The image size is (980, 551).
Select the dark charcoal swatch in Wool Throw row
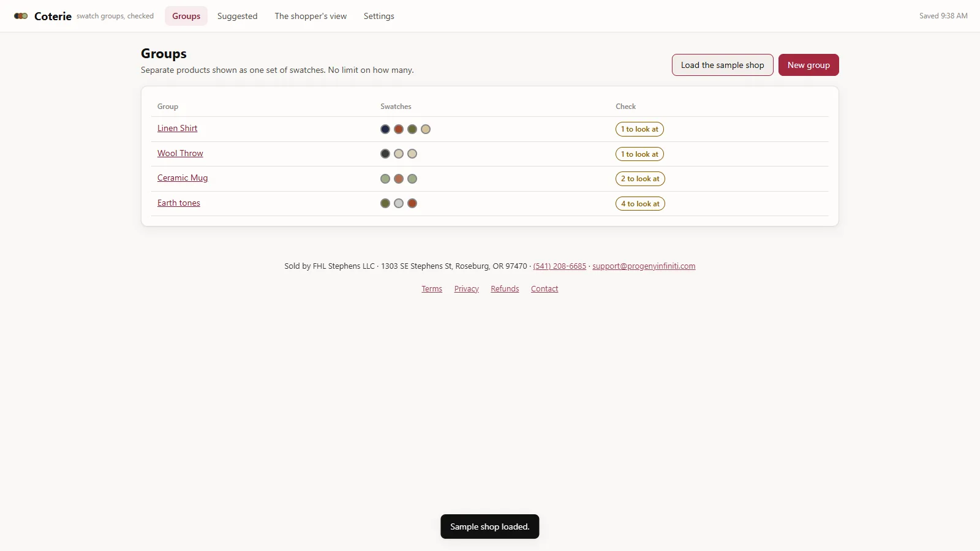tap(385, 154)
